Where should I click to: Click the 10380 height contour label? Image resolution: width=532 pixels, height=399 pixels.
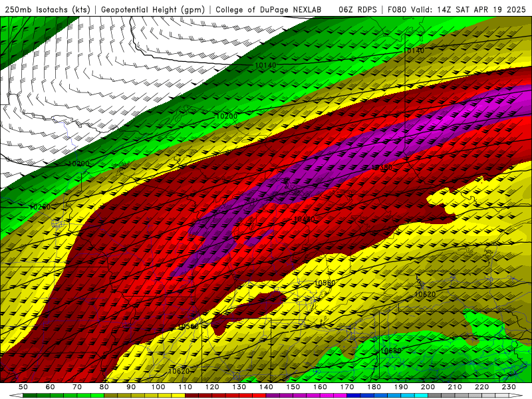[382, 168]
